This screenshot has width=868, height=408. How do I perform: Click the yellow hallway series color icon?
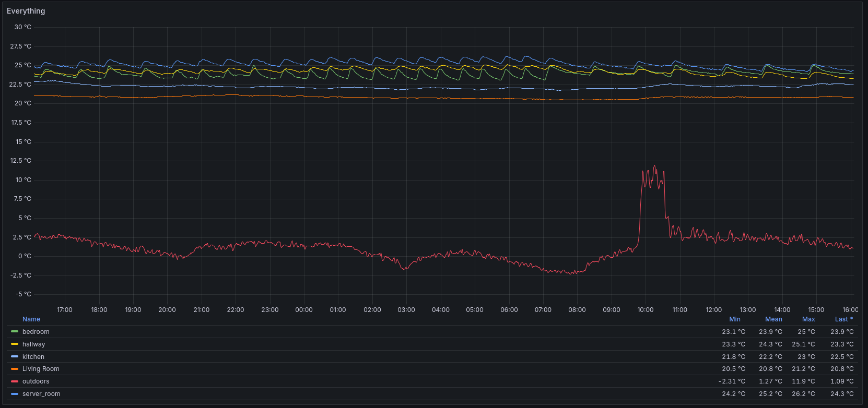[15, 344]
